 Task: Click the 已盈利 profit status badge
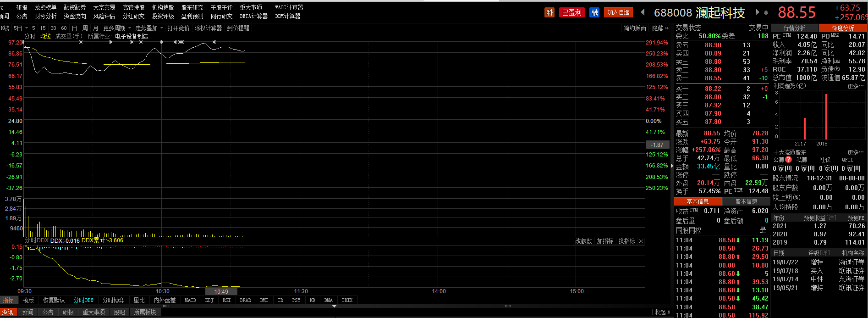(571, 12)
